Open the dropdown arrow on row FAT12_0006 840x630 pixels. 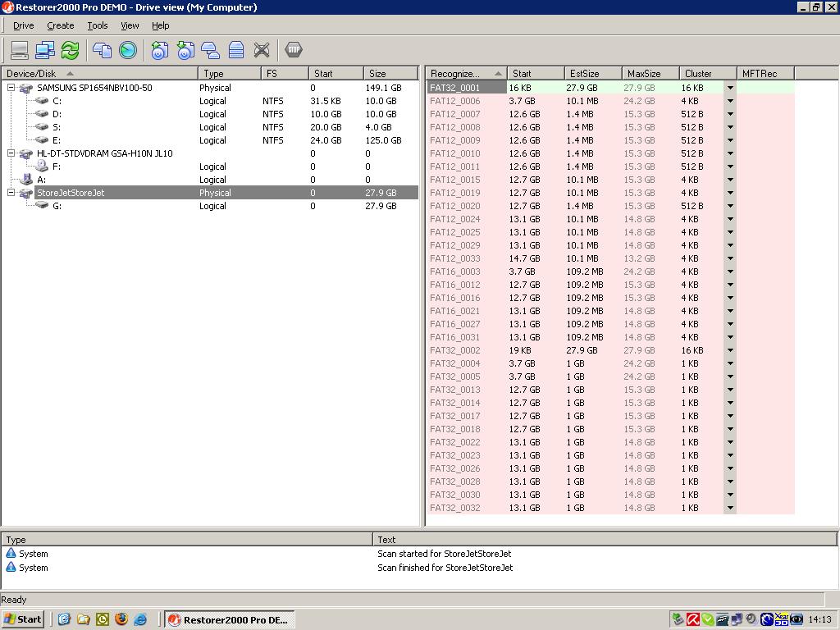[x=729, y=101]
